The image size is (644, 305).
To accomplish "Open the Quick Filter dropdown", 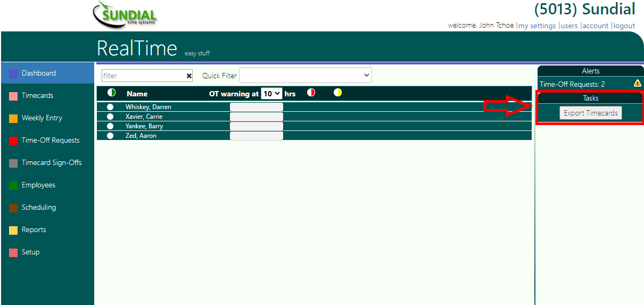I will coord(306,76).
